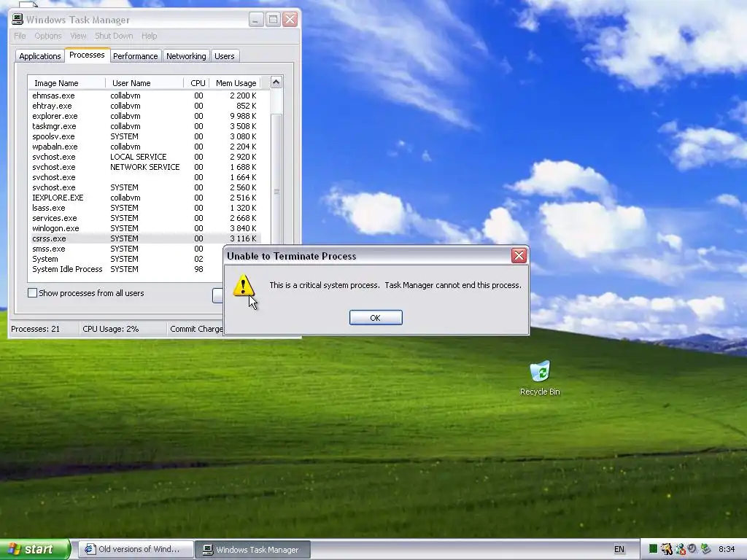Minimize the Windows Task Manager window
The image size is (747, 560).
click(x=256, y=20)
